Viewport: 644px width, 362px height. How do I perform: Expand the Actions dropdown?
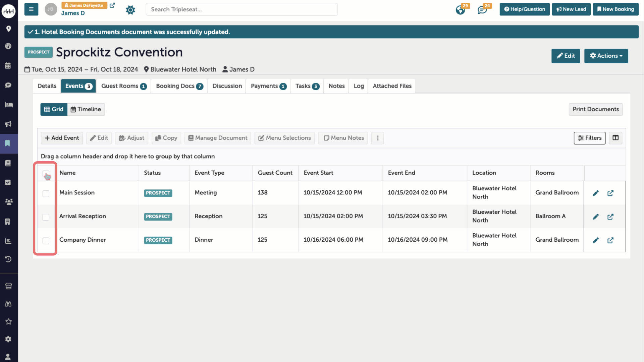click(606, 56)
